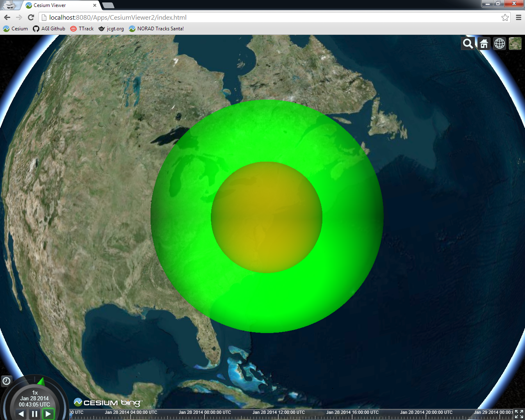The width and height of the screenshot is (525, 420).
Task: Click the Cesium logo credit
Action: (96, 402)
